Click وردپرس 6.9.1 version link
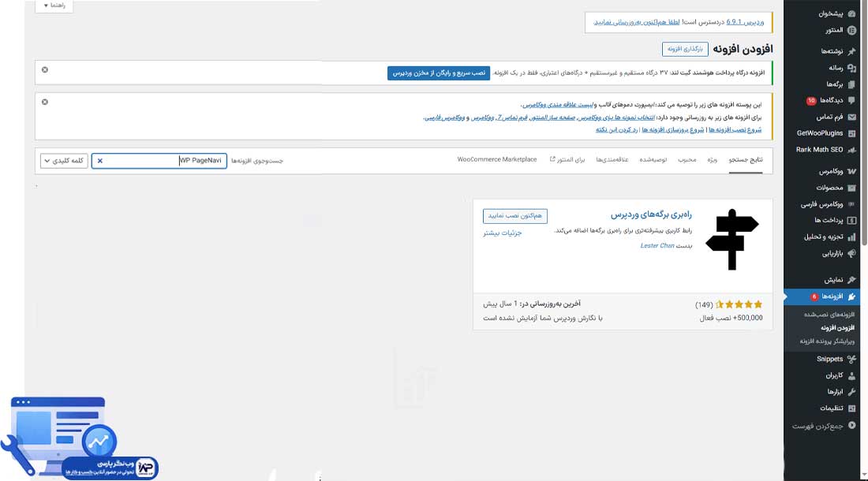This screenshot has height=481, width=868. coord(745,22)
